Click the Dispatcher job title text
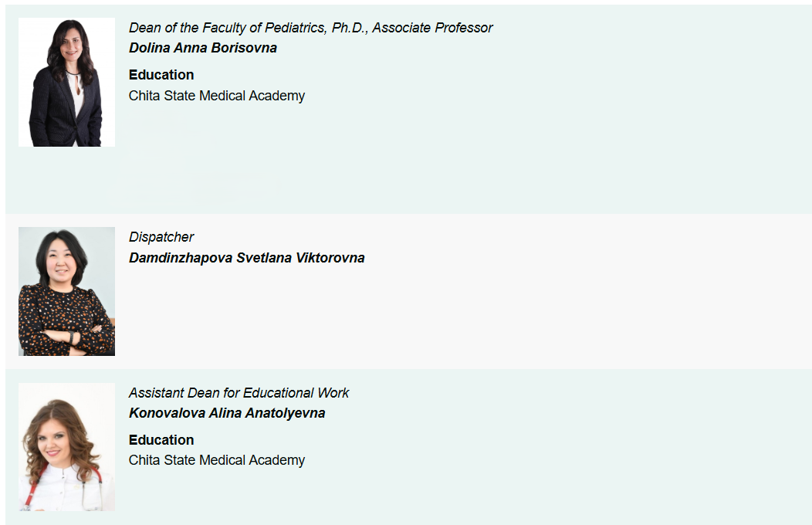 [161, 237]
